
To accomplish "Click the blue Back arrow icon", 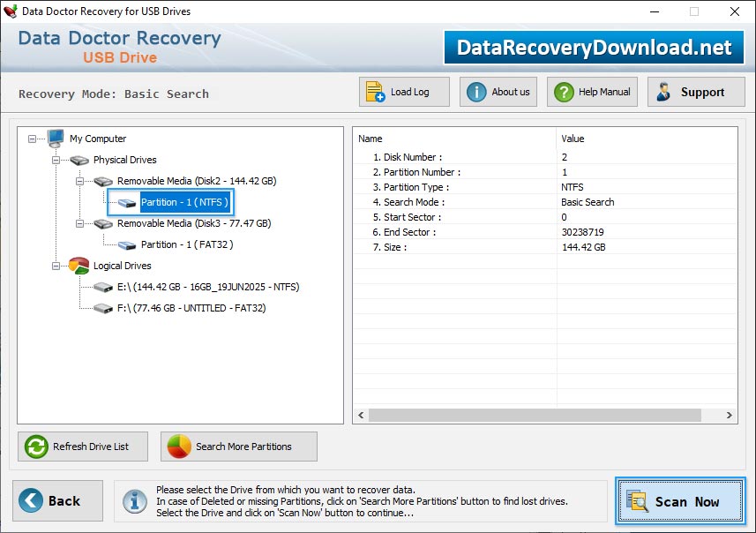I will [31, 500].
